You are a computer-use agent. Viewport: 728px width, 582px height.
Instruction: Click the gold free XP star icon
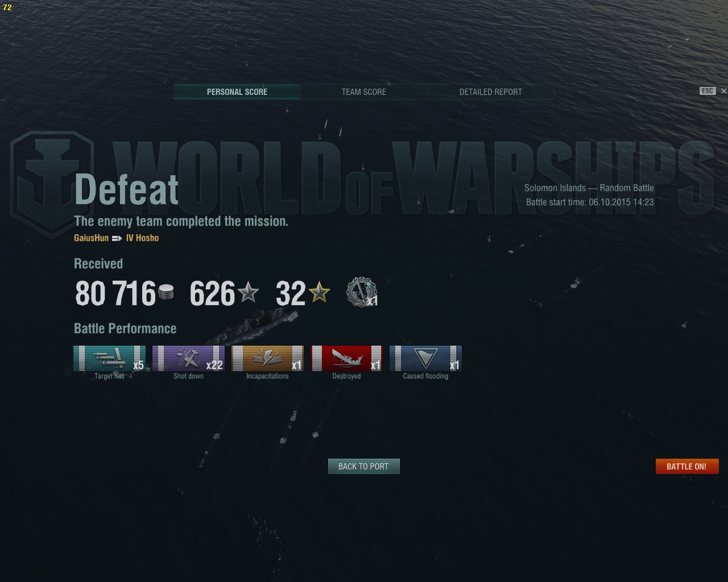(x=319, y=293)
